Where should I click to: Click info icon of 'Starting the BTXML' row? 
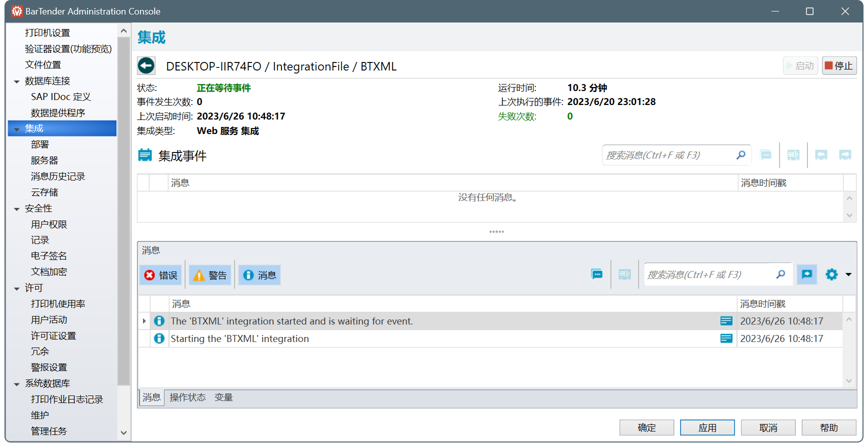pyautogui.click(x=159, y=338)
